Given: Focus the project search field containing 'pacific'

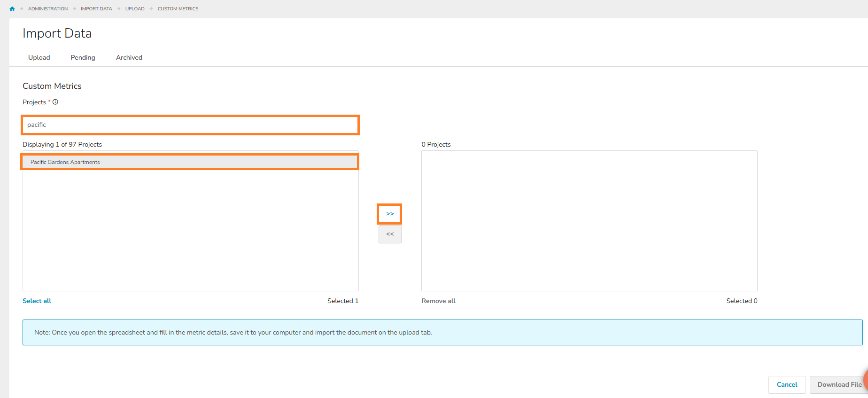Looking at the screenshot, I should [190, 125].
